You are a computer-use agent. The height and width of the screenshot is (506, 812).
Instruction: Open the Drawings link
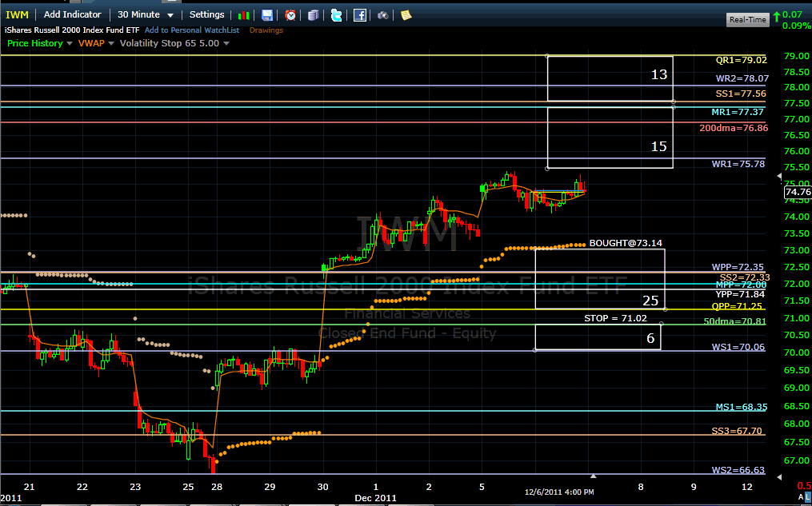point(266,30)
